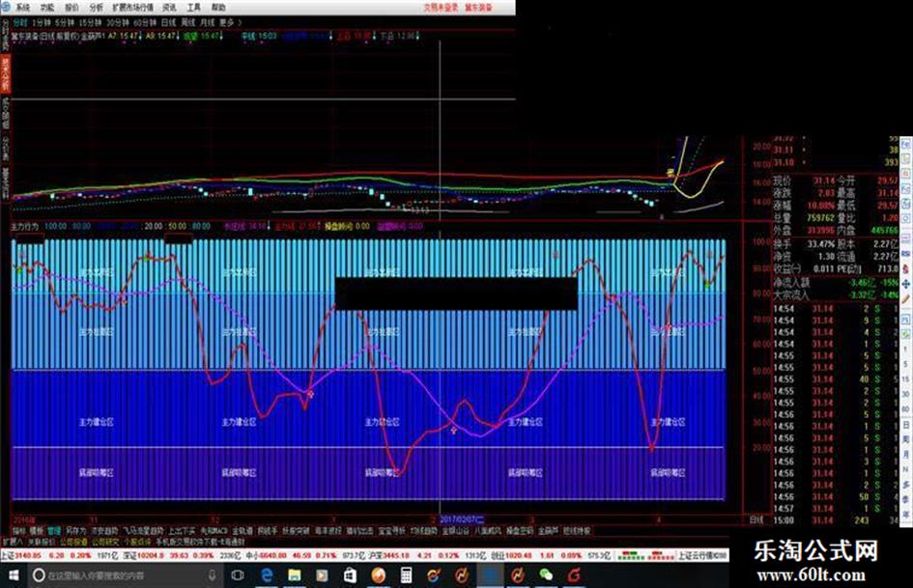
Task: Click the 2017/02/07 date cursor label
Action: pos(462,518)
